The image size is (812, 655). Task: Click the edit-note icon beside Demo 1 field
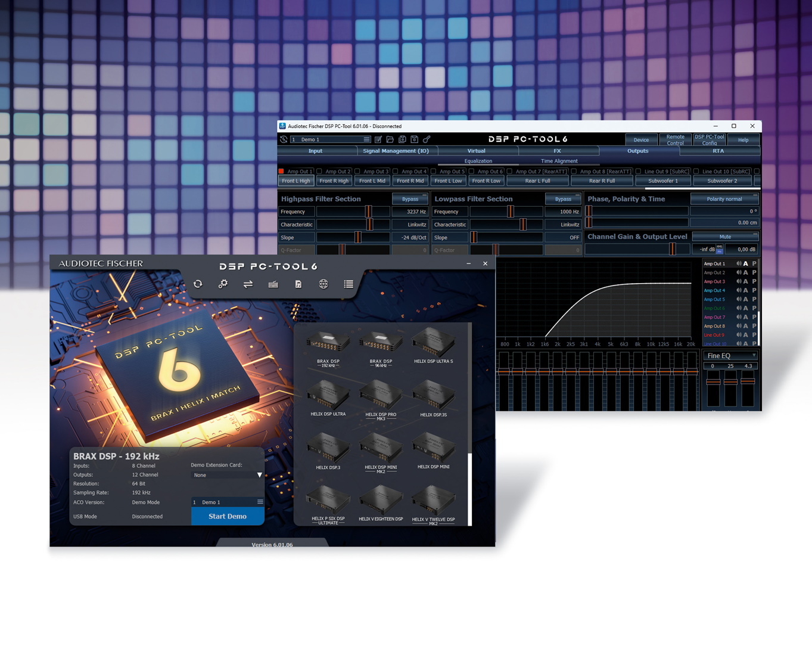coord(378,139)
